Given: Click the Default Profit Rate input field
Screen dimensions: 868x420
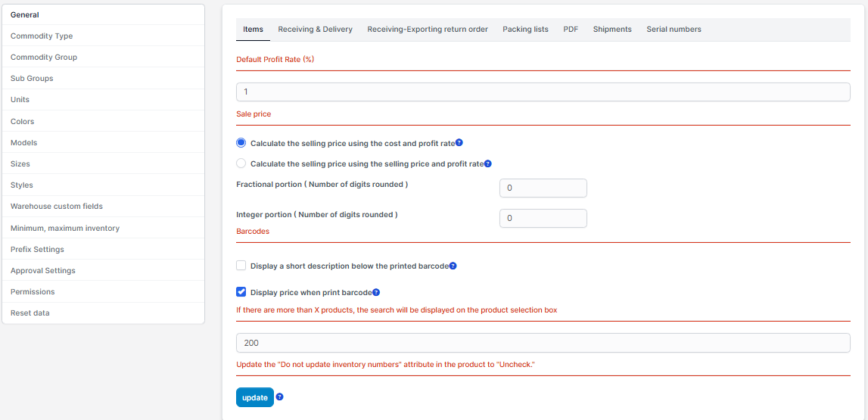Looking at the screenshot, I should tap(543, 92).
